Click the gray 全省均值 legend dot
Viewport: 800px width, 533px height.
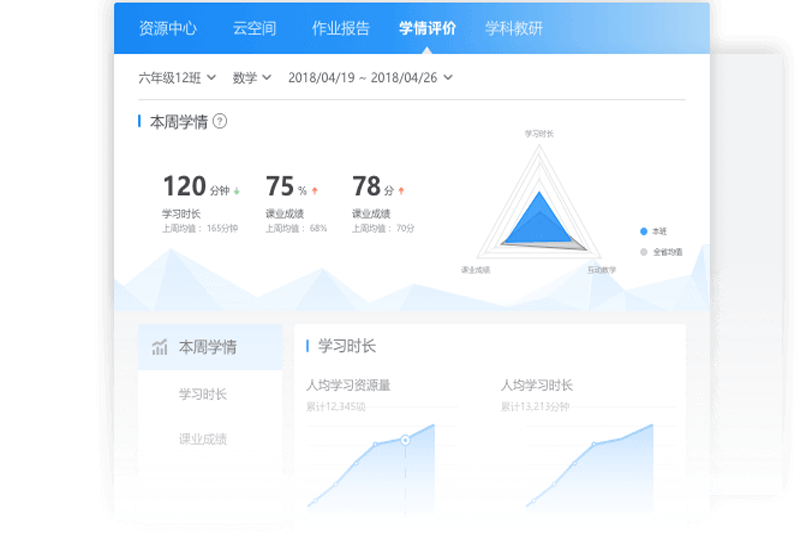[x=643, y=252]
